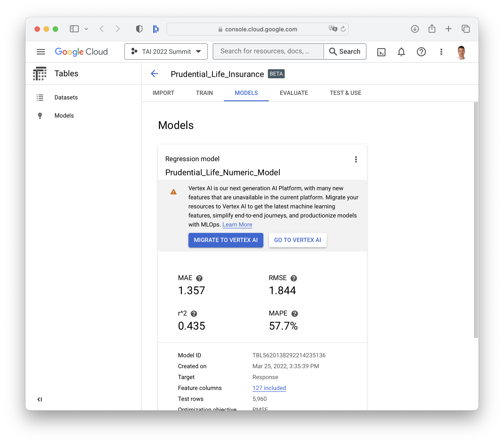The image size is (504, 444).
Task: Collapse the left navigation panel
Action: tap(40, 399)
